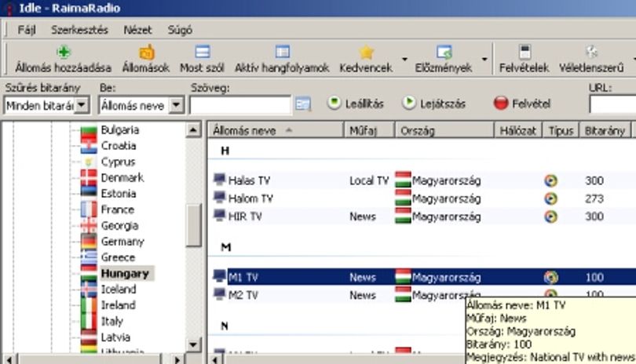The image size is (636, 364).
Task: Click the Állomás hozzáadása add-station icon
Action: point(64,52)
